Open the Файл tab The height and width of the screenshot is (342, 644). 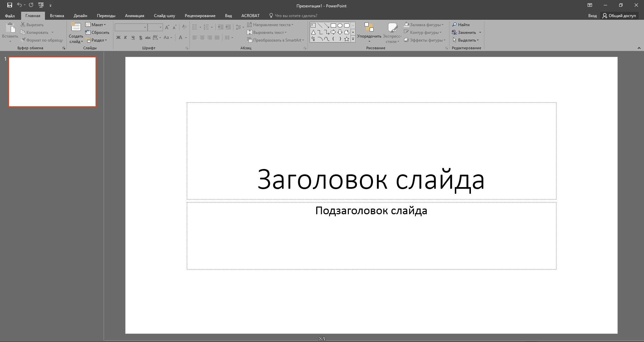(x=10, y=16)
